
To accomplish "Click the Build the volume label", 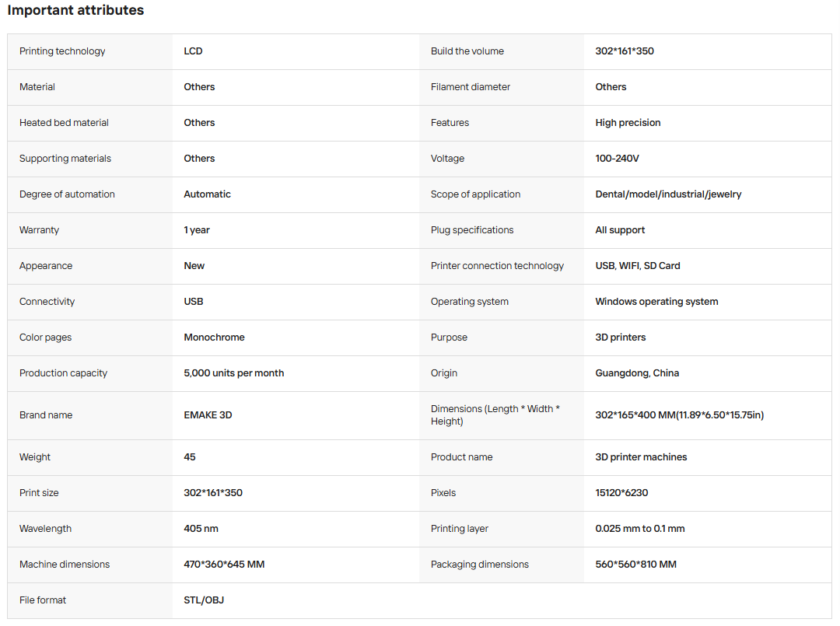I will point(467,51).
